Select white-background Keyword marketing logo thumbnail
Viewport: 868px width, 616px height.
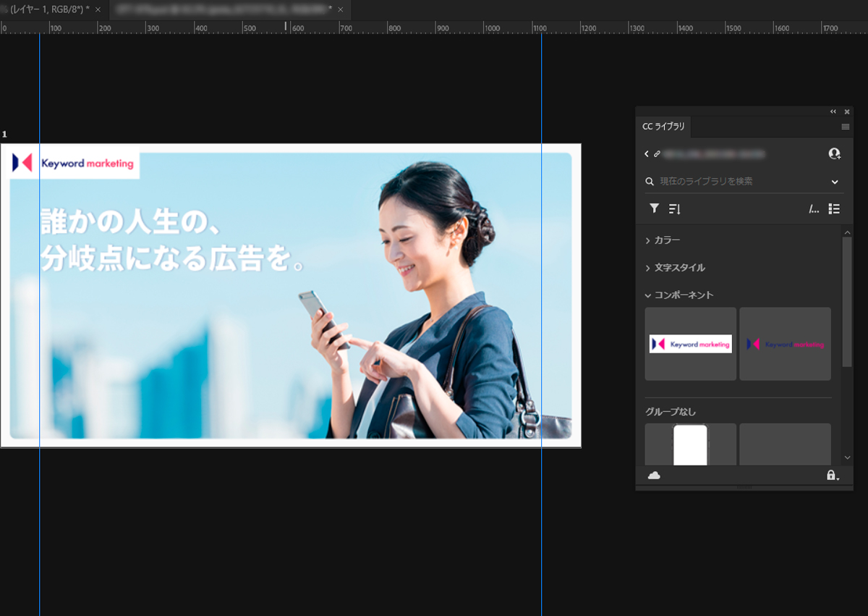691,344
